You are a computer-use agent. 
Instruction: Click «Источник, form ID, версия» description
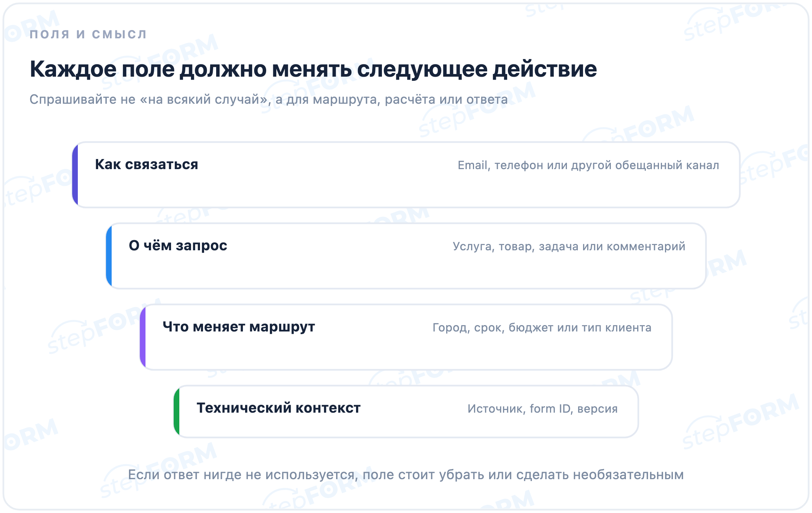(542, 409)
